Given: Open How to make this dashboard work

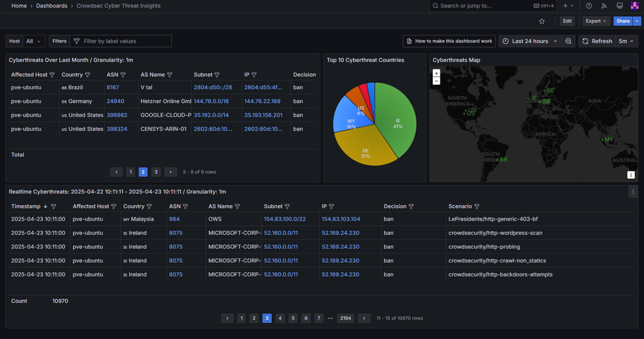Looking at the screenshot, I should (450, 41).
